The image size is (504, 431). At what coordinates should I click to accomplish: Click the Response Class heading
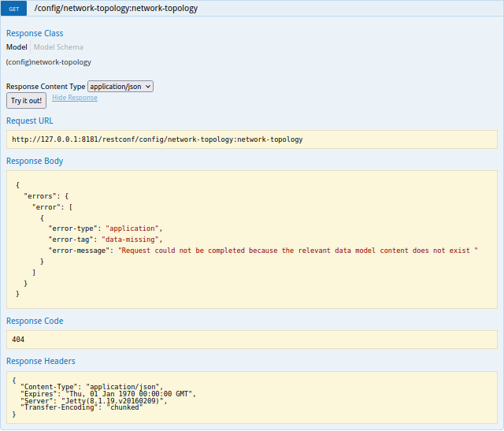pos(35,33)
